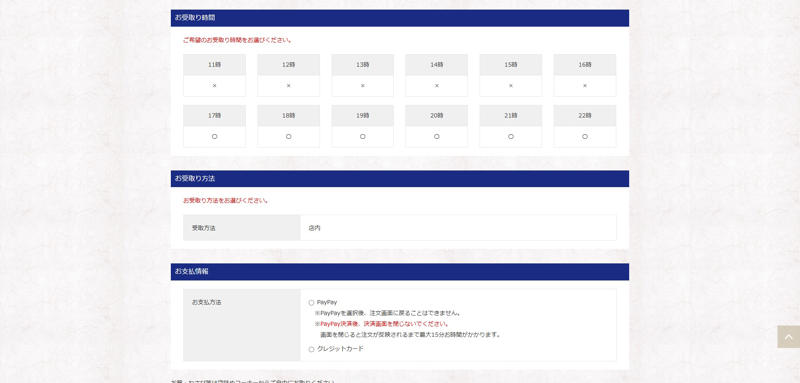The image size is (800, 383).
Task: Click the お支払情報 section header
Action: pos(399,272)
